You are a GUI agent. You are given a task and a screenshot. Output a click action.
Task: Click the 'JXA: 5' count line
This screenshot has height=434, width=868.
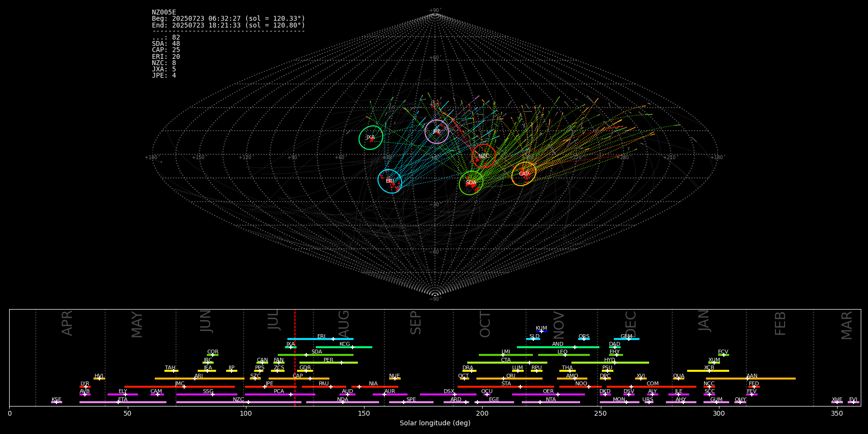tap(164, 69)
